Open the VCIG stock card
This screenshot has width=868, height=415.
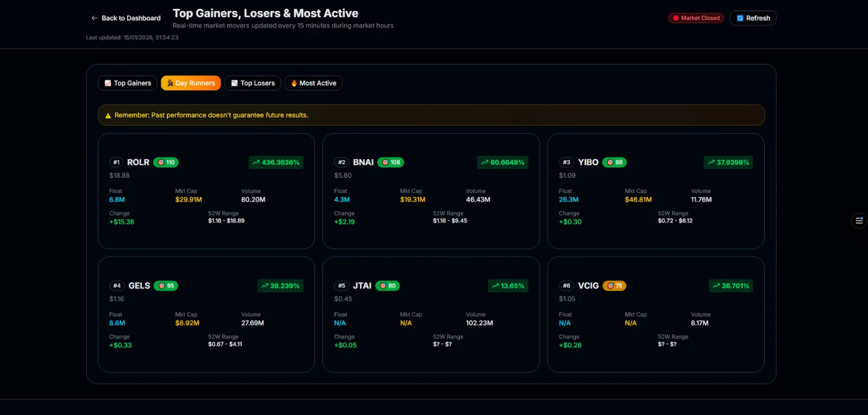(x=656, y=314)
